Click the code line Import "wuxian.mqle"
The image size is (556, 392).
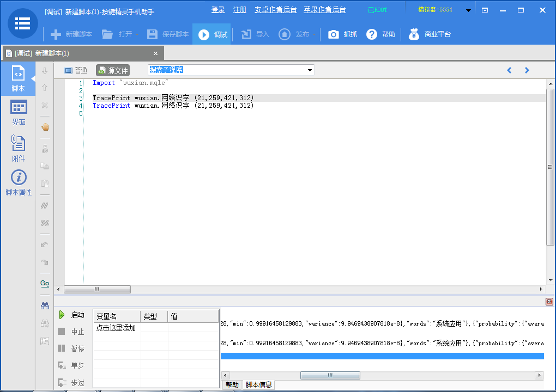[x=130, y=83]
